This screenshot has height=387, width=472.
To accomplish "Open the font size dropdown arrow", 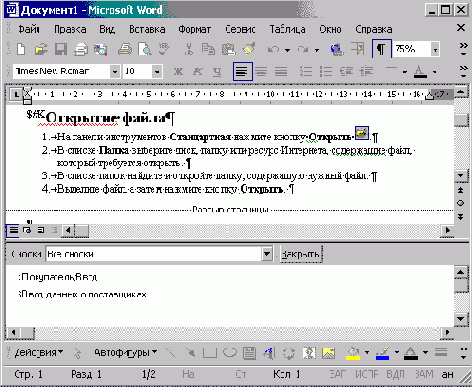I will pyautogui.click(x=157, y=71).
